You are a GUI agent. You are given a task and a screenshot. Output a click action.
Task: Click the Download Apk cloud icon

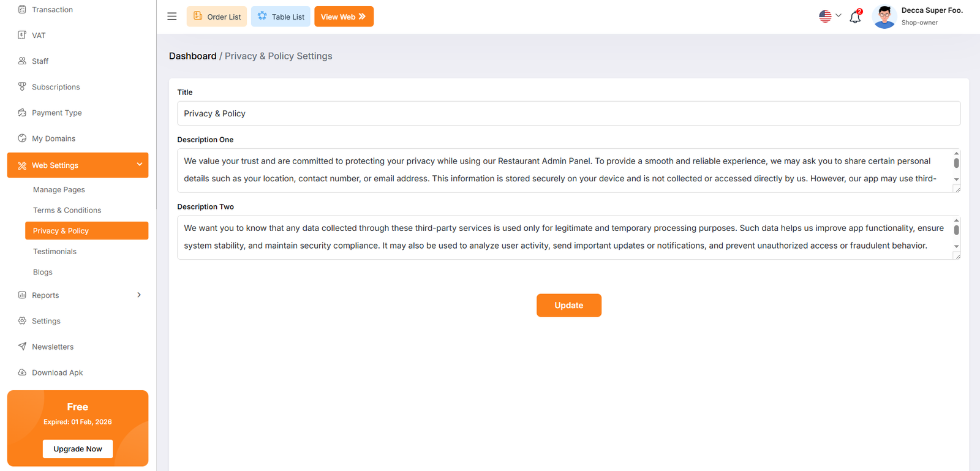tap(22, 372)
